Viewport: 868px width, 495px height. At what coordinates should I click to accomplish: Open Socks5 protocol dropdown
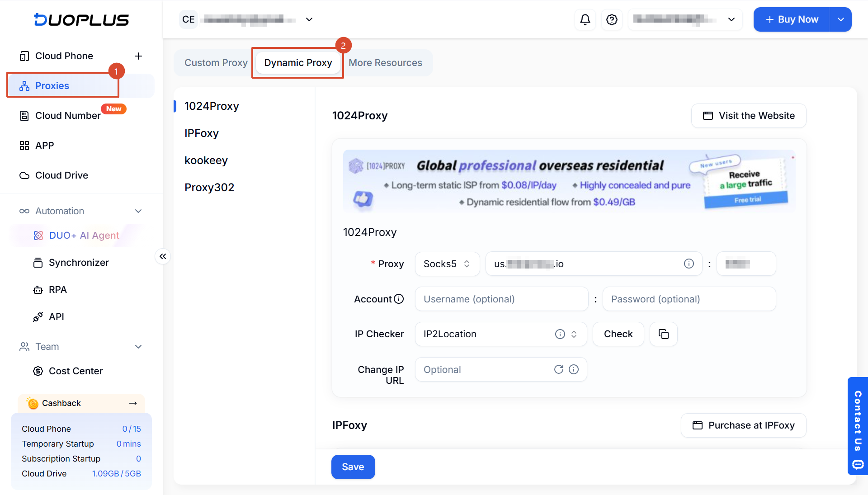pos(447,264)
